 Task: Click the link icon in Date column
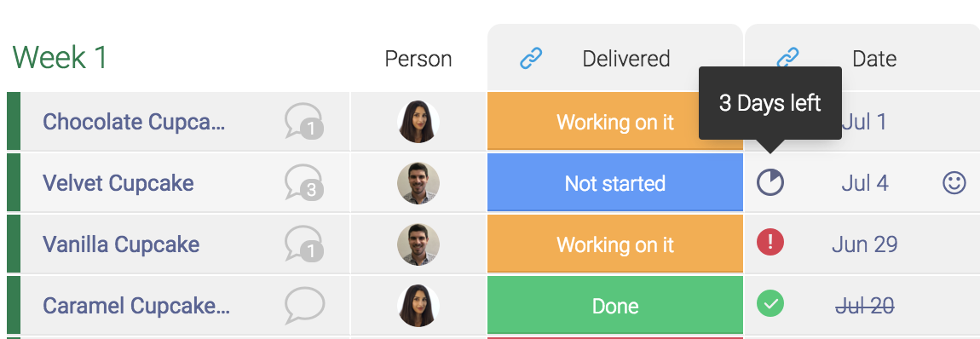click(787, 59)
